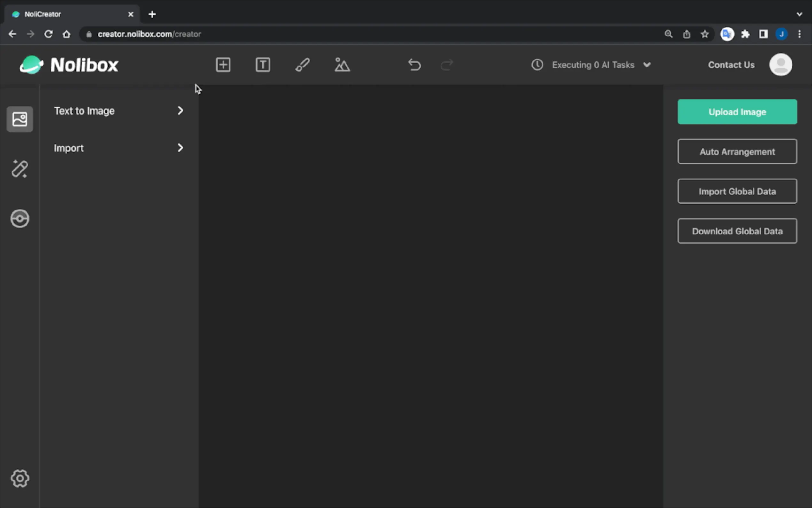The width and height of the screenshot is (812, 508).
Task: Click the mountain landscape image icon
Action: (x=342, y=65)
